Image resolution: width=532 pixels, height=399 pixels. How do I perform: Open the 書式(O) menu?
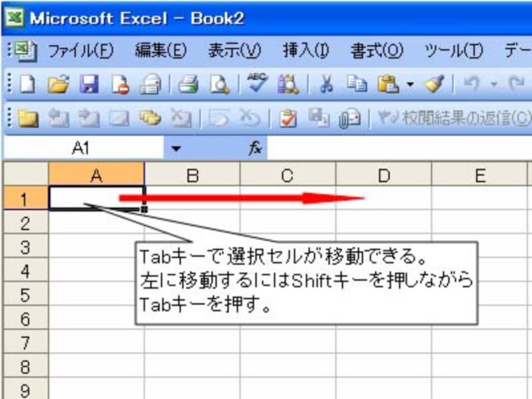tap(376, 51)
